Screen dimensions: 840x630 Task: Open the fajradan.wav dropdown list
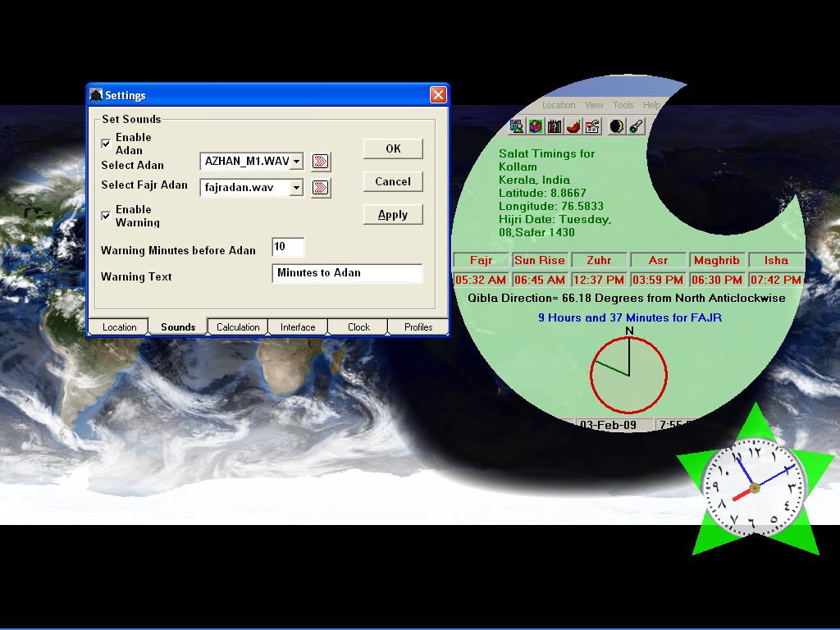click(297, 188)
